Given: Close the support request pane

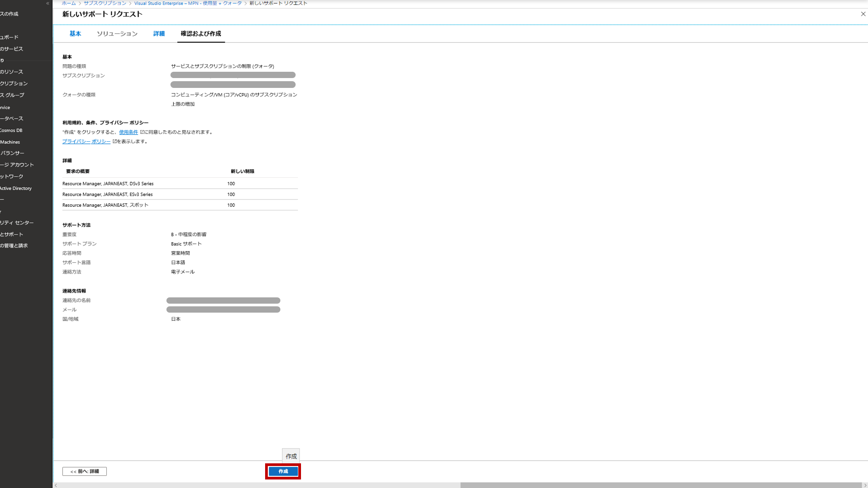Looking at the screenshot, I should (x=863, y=14).
